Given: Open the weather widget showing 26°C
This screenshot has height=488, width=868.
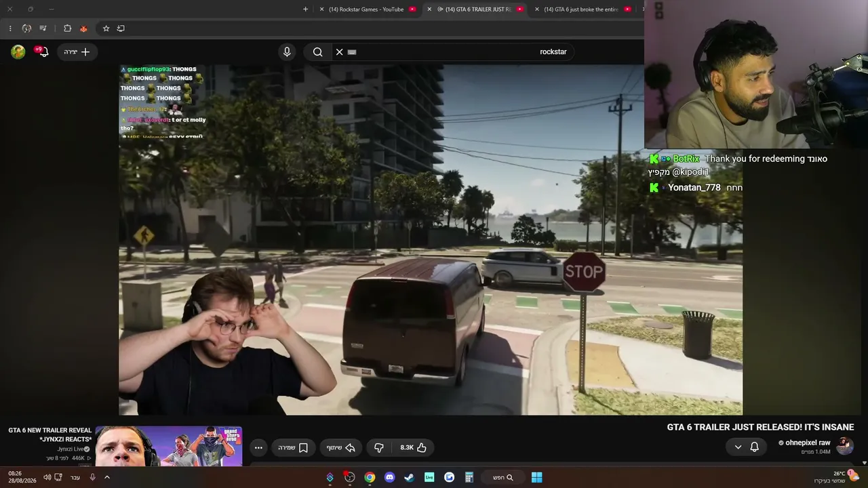Looking at the screenshot, I should (x=837, y=477).
